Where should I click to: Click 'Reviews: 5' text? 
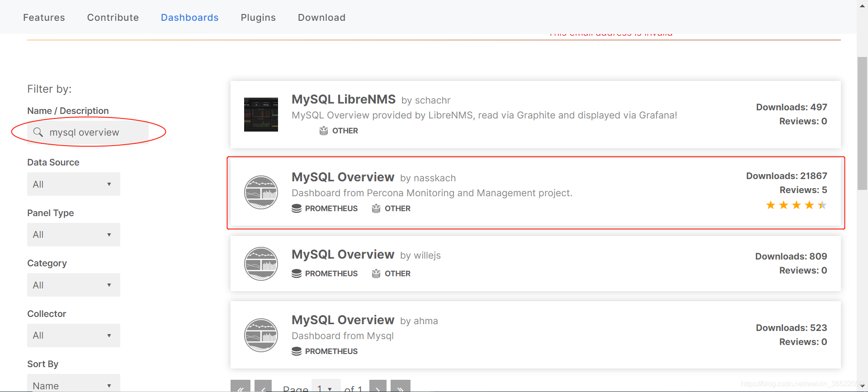tap(803, 190)
